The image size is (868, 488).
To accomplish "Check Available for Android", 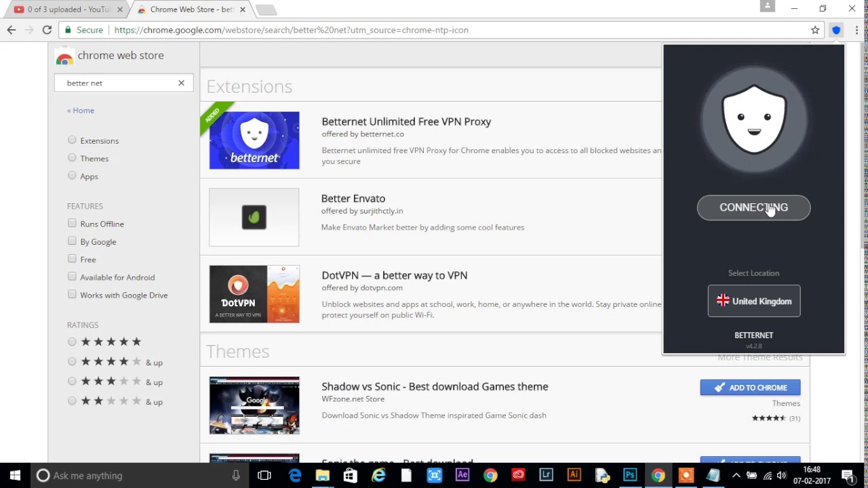I will pyautogui.click(x=72, y=277).
